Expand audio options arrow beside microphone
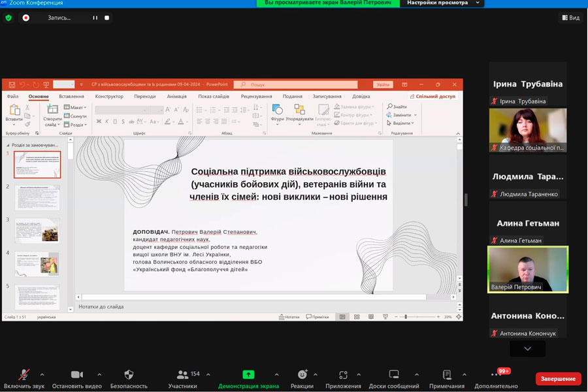Viewport: 588px width, 392px height. click(x=42, y=374)
